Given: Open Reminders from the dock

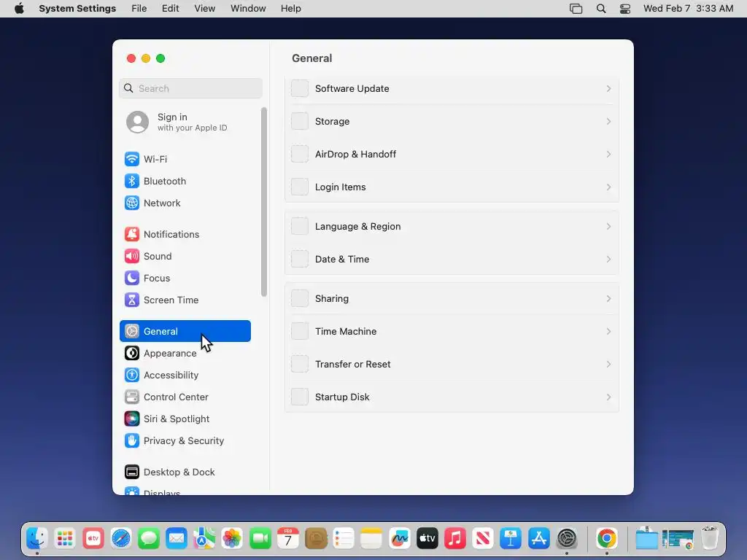Looking at the screenshot, I should point(344,539).
